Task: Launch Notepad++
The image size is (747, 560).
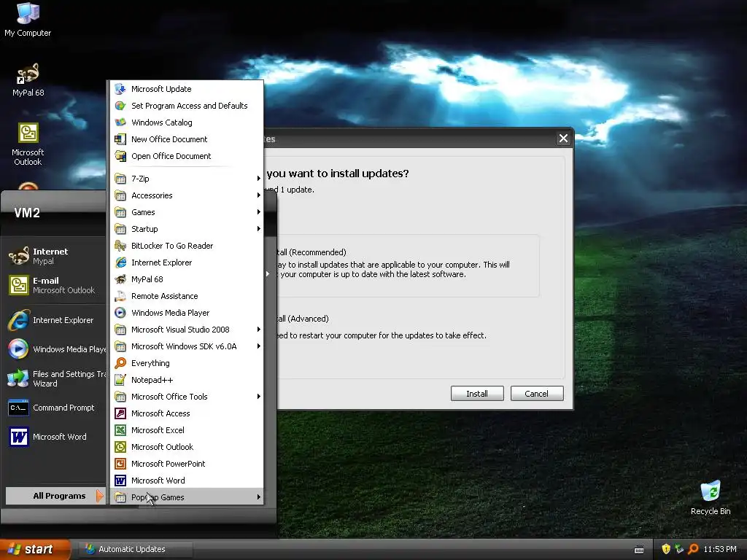Action: click(186, 380)
